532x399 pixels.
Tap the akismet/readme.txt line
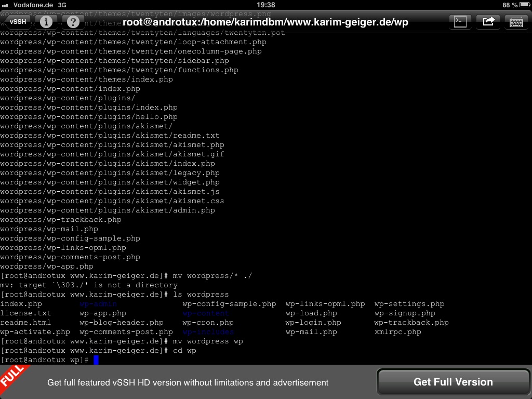[x=110, y=136]
